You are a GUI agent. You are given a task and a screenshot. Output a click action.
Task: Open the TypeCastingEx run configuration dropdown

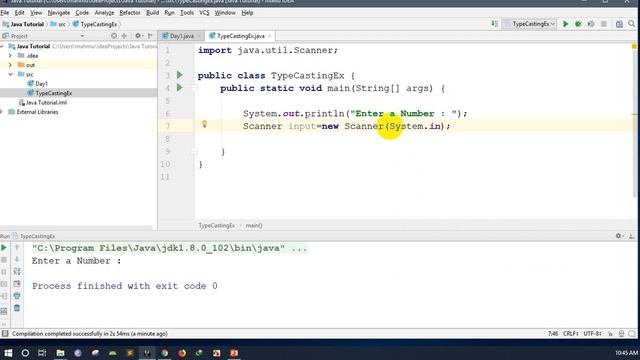[x=529, y=24]
